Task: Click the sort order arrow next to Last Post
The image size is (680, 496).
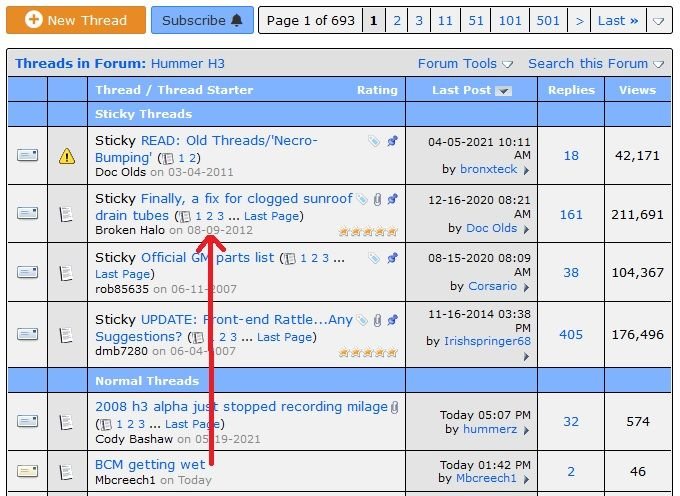Action: [x=503, y=91]
